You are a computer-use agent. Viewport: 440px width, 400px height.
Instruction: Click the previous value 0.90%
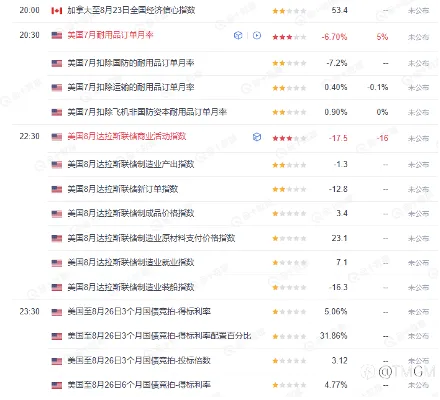coord(336,112)
